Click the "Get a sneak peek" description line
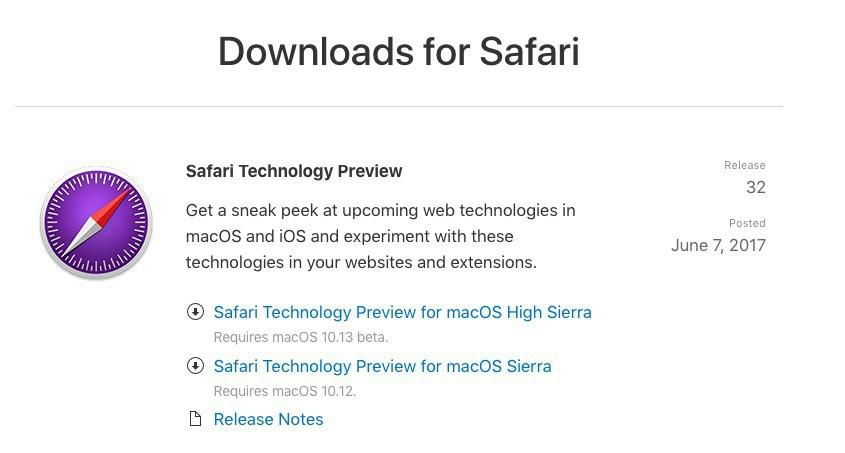The height and width of the screenshot is (453, 845). (380, 210)
